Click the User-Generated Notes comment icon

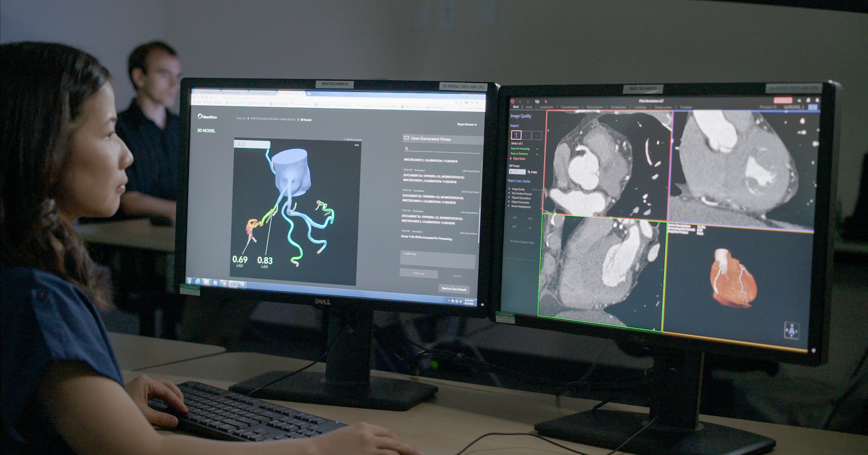407,138
